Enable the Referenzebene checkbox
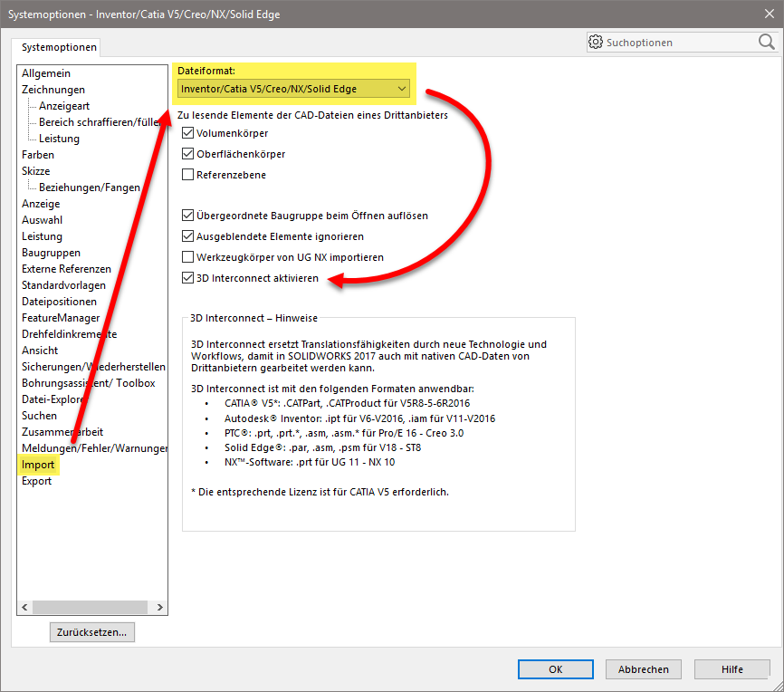The image size is (784, 692). (188, 175)
